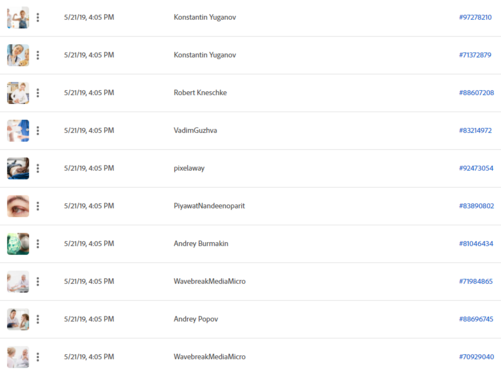Open asset link #83890802
The width and height of the screenshot is (501, 374).
pos(477,206)
